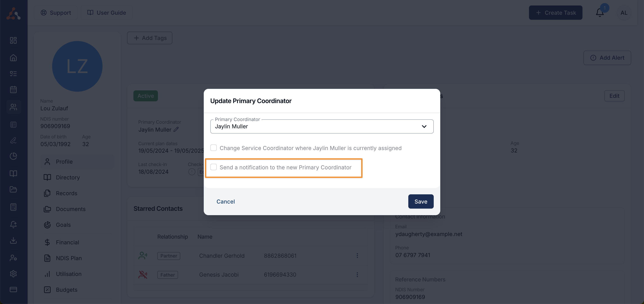Viewport: 644px width, 304px height.
Task: Click the settings gear icon in sidebar
Action: (13, 274)
